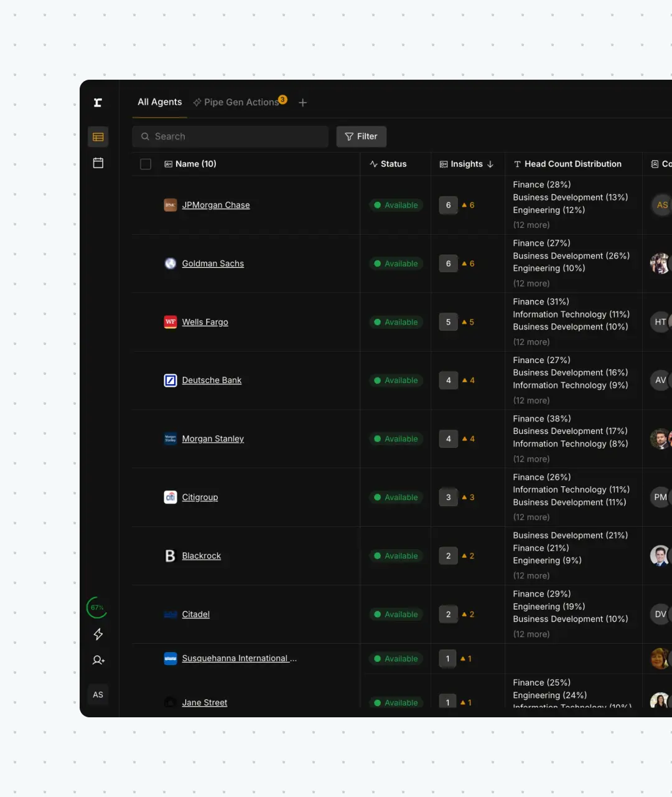Open the lightning bolt actions icon
Viewport: 672px width, 797px height.
(x=98, y=634)
